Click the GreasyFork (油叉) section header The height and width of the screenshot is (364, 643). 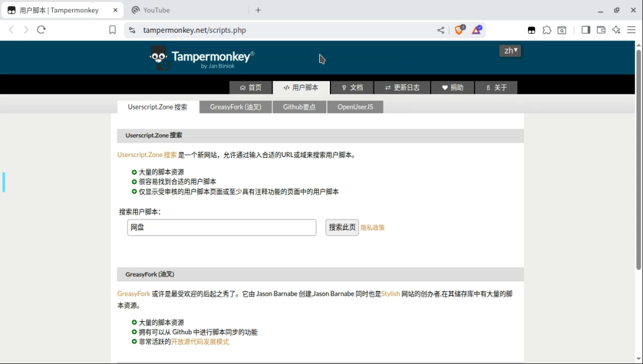tap(320, 274)
